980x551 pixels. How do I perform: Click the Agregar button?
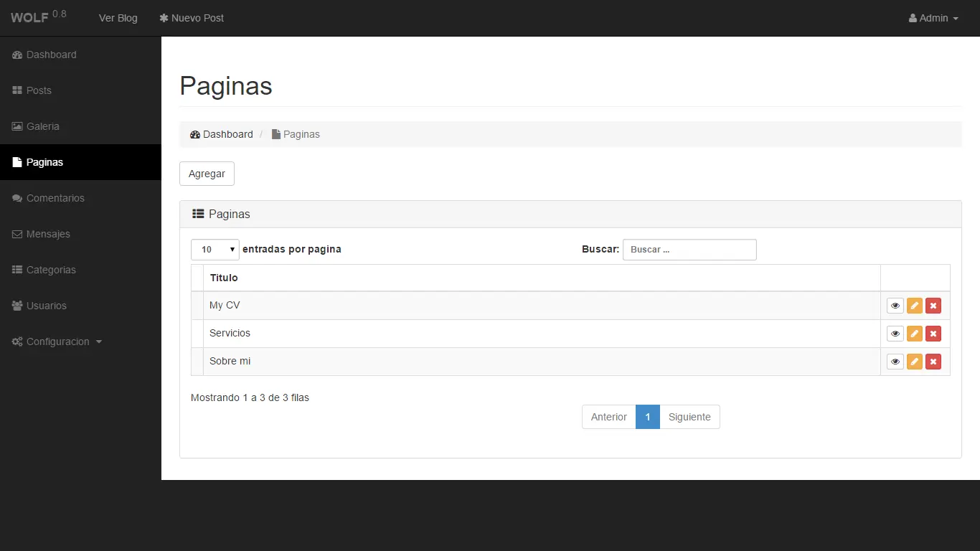tap(207, 174)
